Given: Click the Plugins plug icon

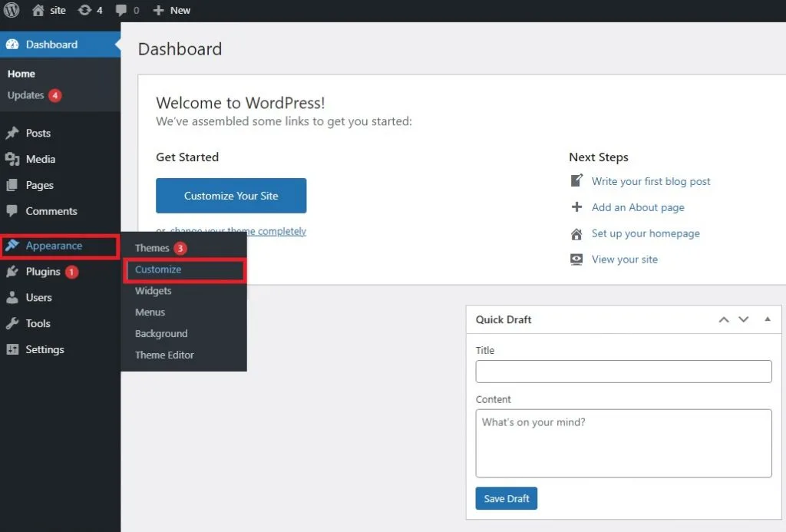Looking at the screenshot, I should click(x=12, y=271).
